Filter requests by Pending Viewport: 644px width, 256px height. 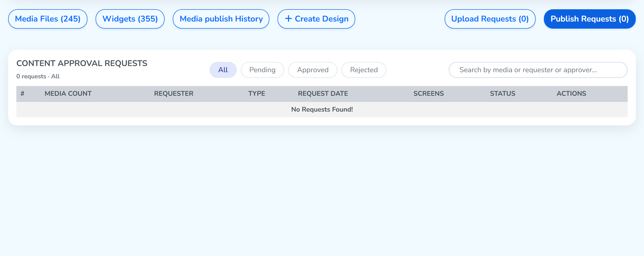pyautogui.click(x=262, y=70)
